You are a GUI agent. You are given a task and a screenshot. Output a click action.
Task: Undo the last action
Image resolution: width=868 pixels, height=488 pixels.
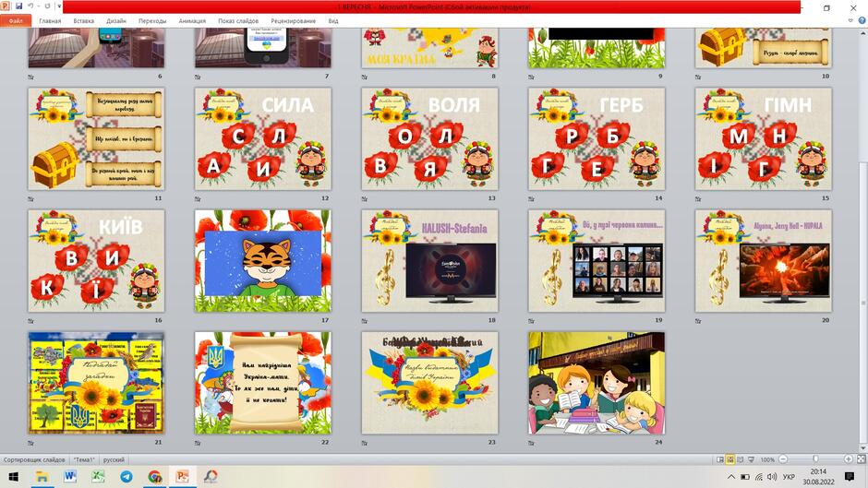tap(30, 6)
